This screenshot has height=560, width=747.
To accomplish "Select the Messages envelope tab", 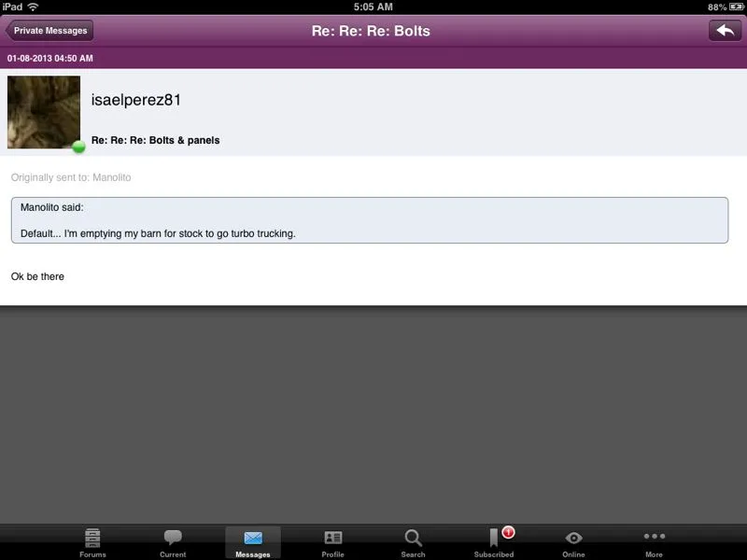I will pos(253,542).
